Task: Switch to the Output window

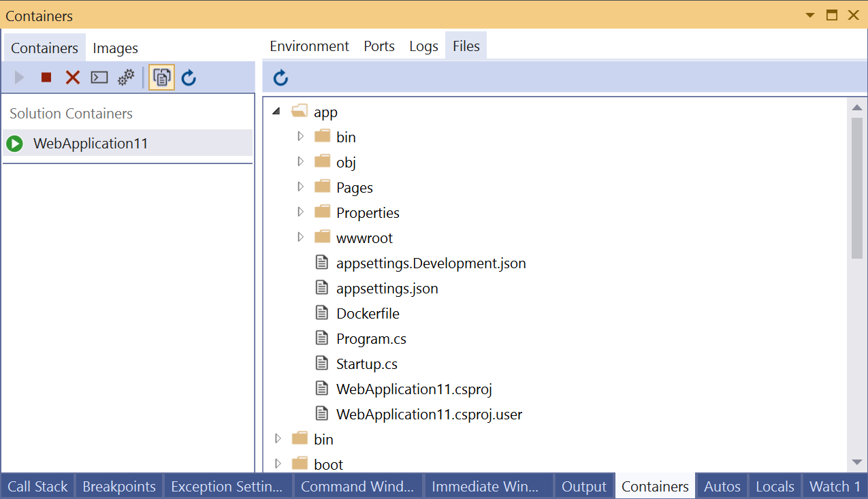Action: pos(583,485)
